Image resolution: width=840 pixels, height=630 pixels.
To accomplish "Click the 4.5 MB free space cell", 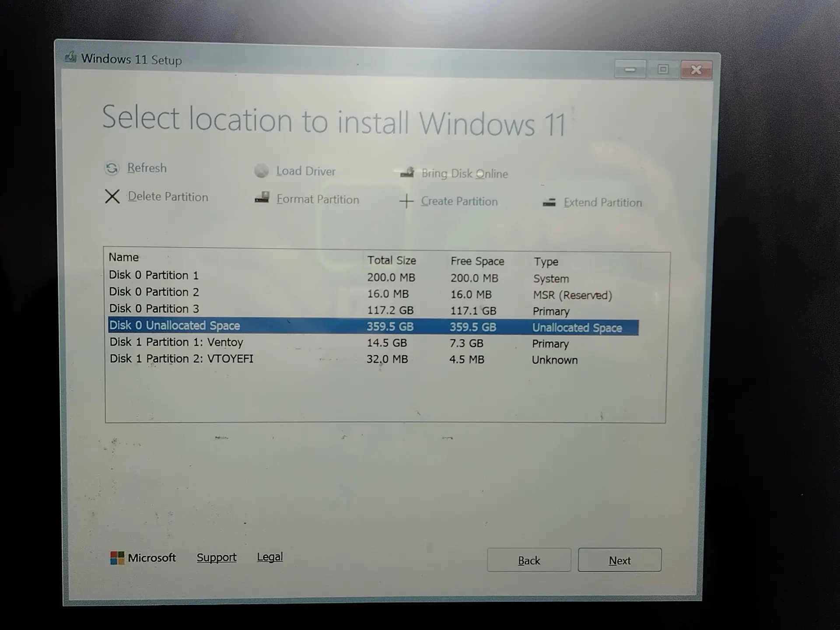I will click(x=467, y=360).
